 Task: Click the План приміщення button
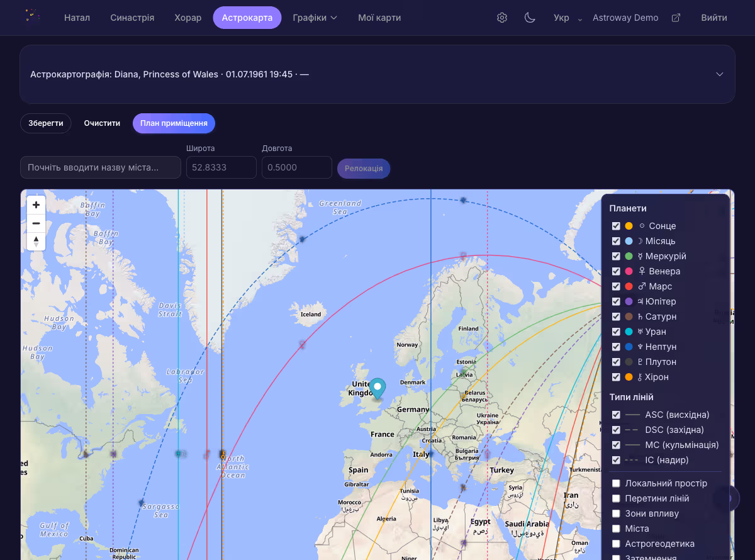click(174, 123)
